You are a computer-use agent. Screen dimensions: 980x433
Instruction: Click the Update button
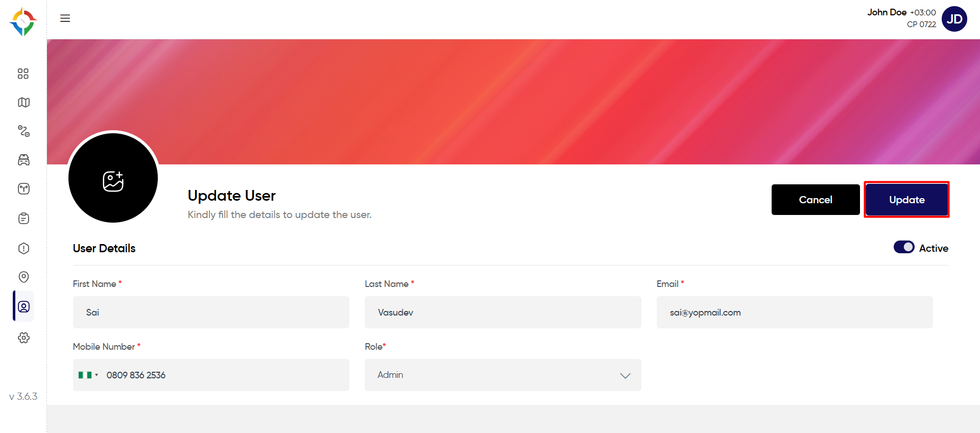coord(906,200)
